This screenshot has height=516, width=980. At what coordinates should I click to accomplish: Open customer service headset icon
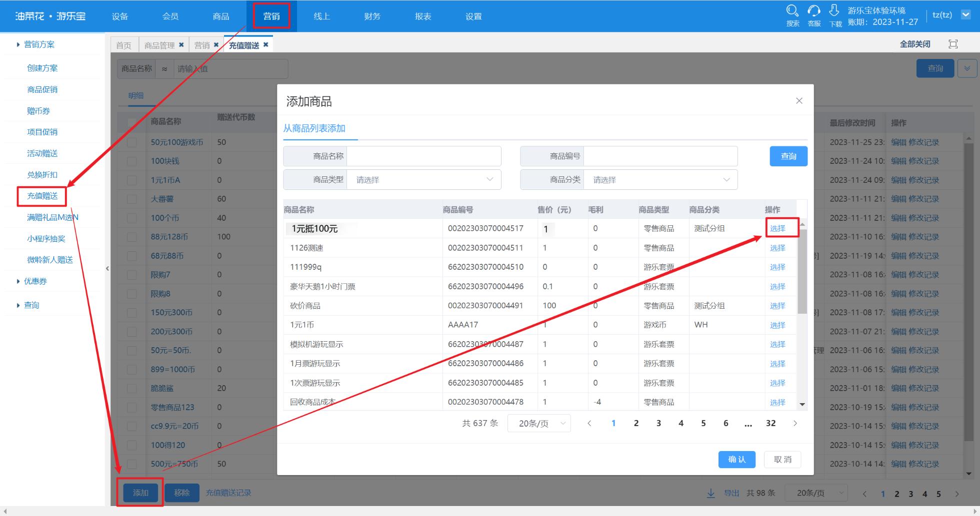[x=814, y=11]
